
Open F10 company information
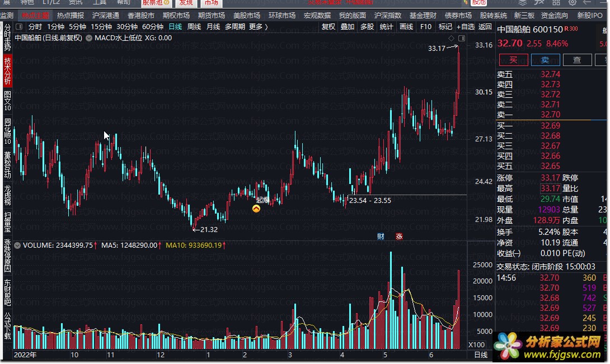(x=425, y=27)
